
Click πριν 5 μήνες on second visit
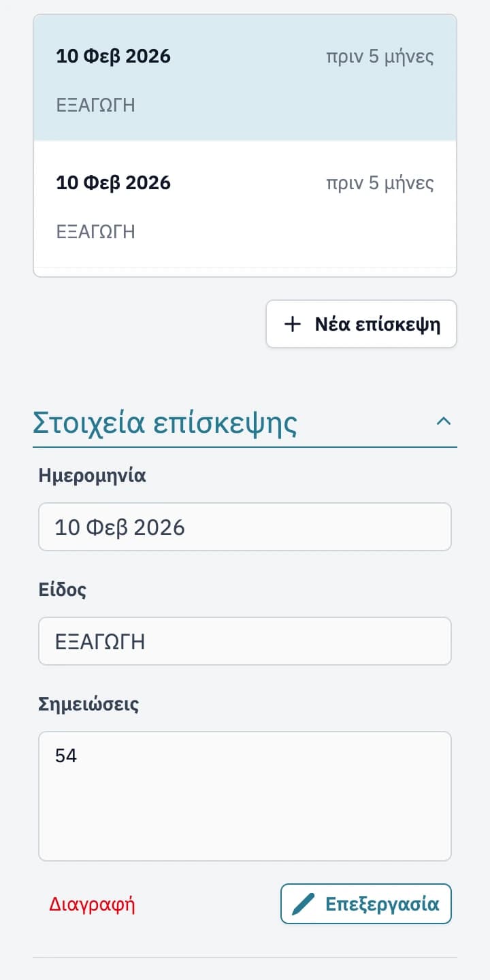(380, 183)
